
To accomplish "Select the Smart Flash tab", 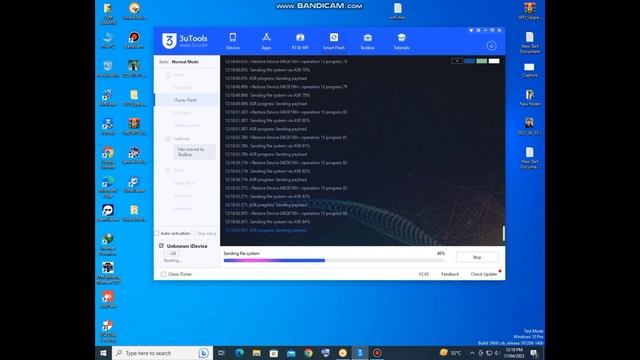I will coord(334,41).
